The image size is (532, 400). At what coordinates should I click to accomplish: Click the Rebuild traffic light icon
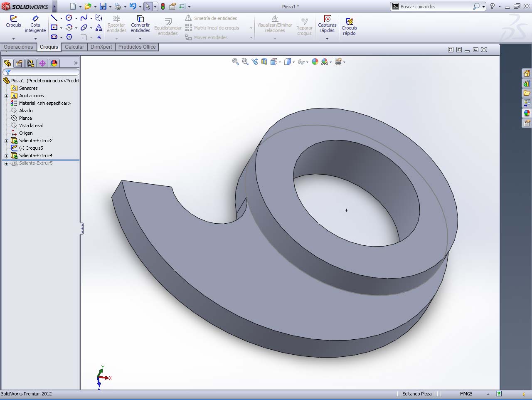pos(163,6)
